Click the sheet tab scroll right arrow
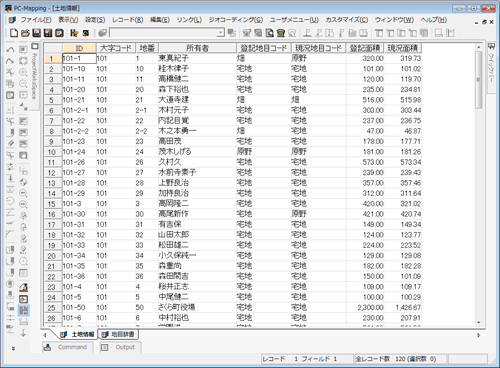Viewport: 500px width, 368px height. tap(479, 335)
